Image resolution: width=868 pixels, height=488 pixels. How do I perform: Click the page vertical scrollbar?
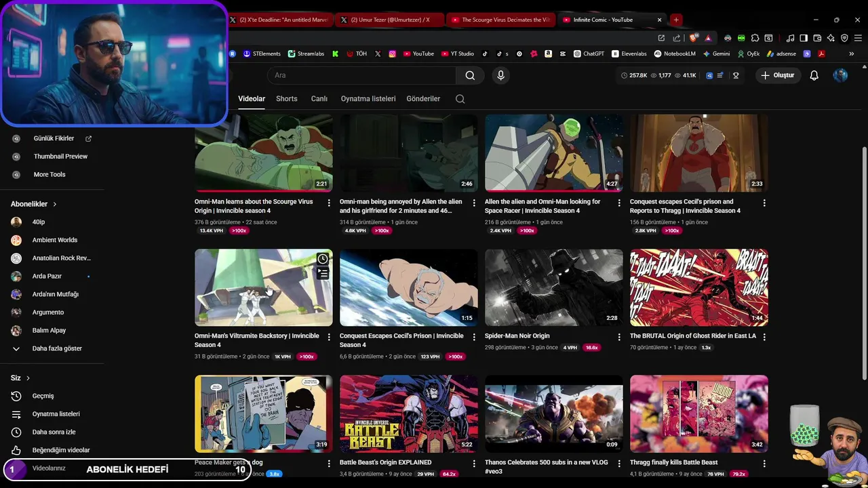tap(863, 264)
